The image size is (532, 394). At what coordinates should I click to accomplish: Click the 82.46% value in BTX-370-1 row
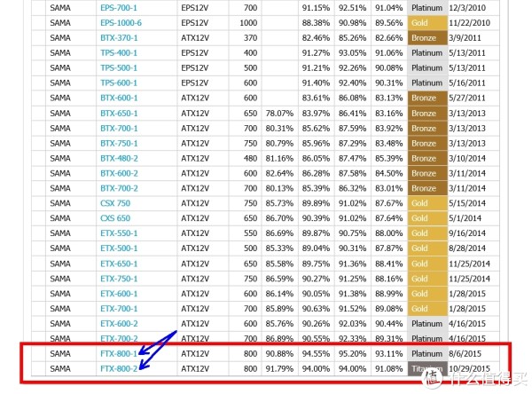pyautogui.click(x=316, y=37)
